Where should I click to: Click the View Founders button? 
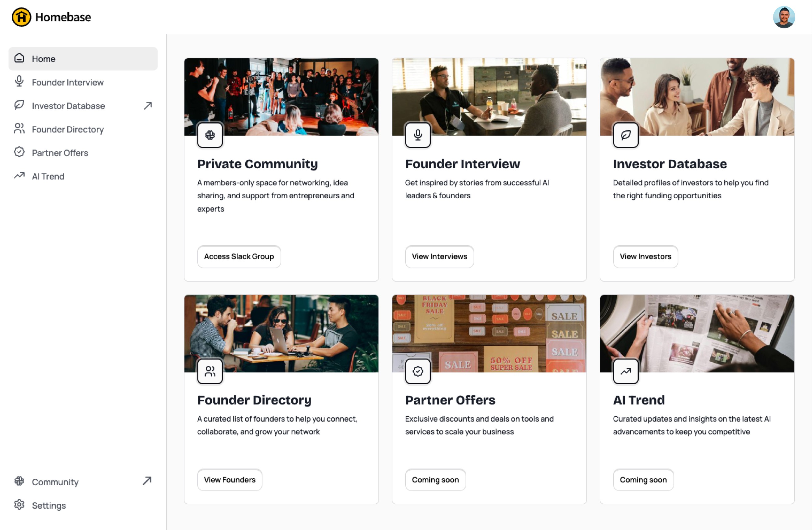point(230,480)
